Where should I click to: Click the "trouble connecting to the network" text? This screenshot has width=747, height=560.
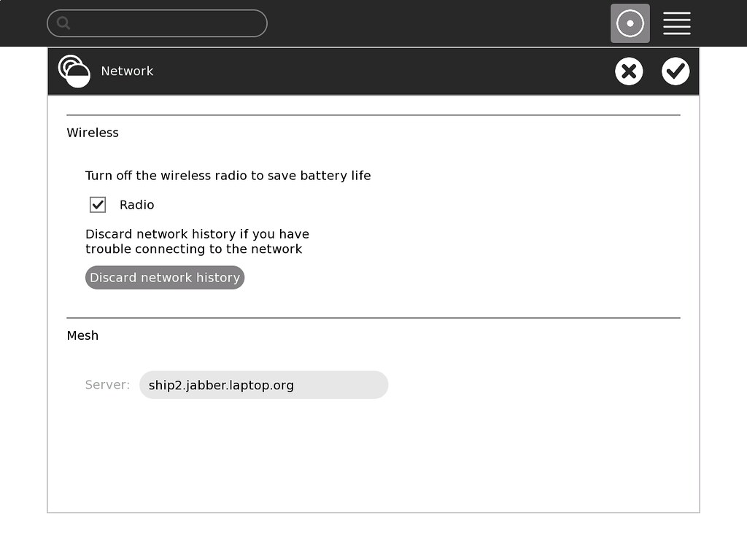[193, 249]
